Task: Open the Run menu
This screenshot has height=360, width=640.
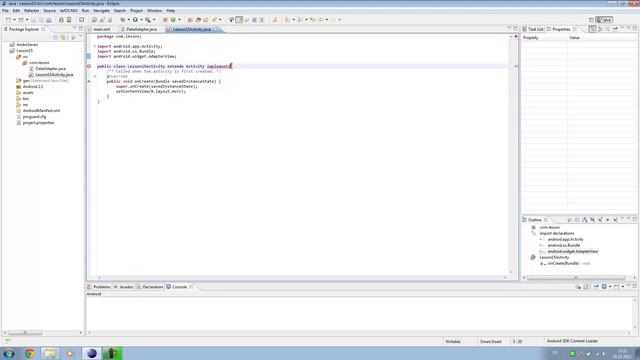Action: coord(85,11)
